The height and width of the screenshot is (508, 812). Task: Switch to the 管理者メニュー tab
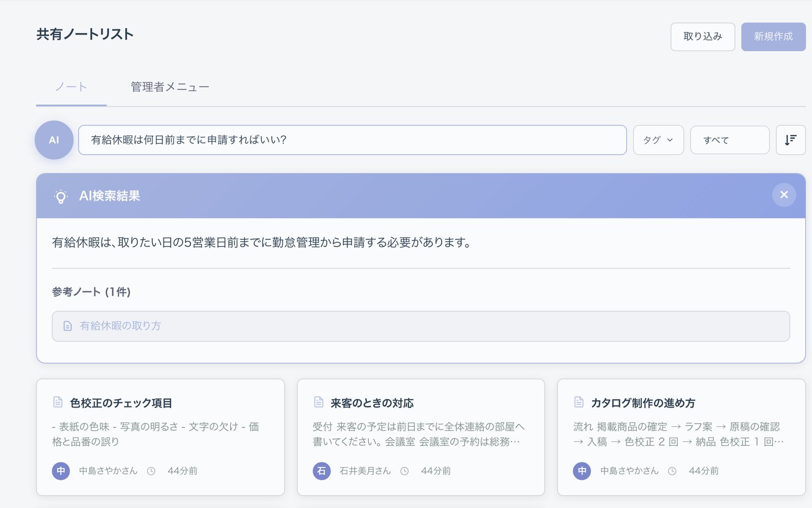click(x=170, y=87)
